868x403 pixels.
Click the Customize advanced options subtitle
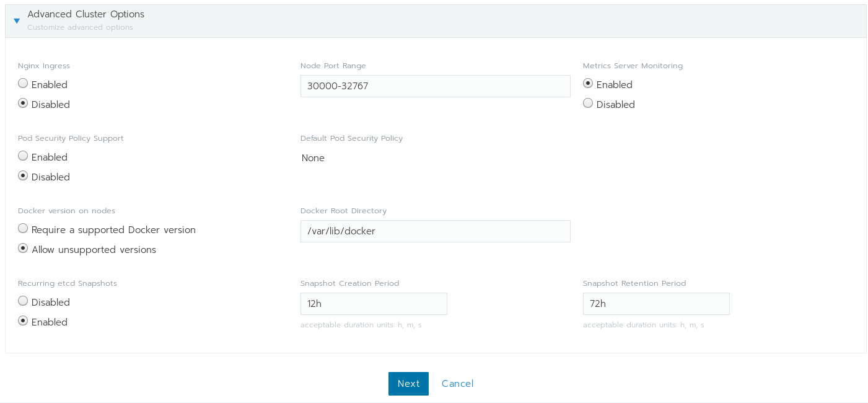pyautogui.click(x=80, y=27)
